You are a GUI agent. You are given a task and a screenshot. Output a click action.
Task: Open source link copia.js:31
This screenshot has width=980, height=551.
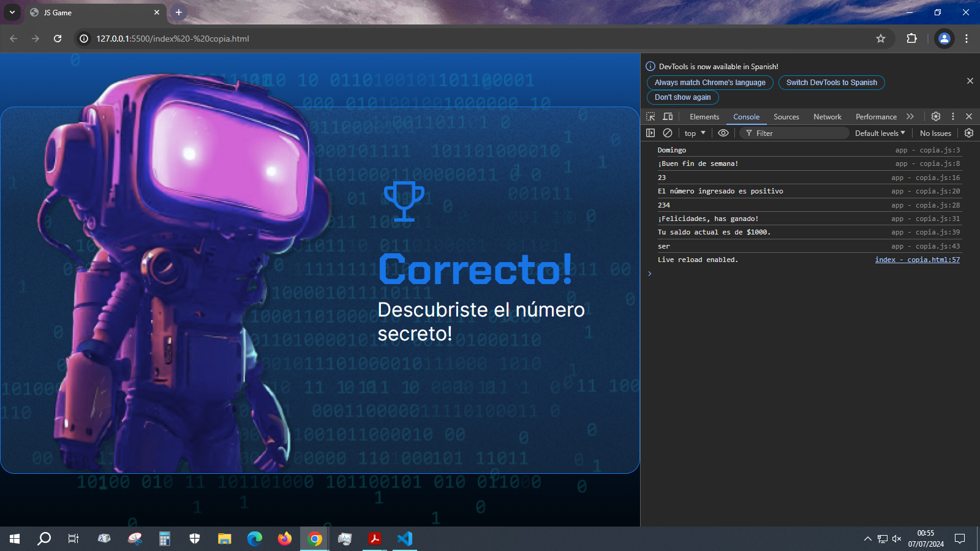point(925,219)
